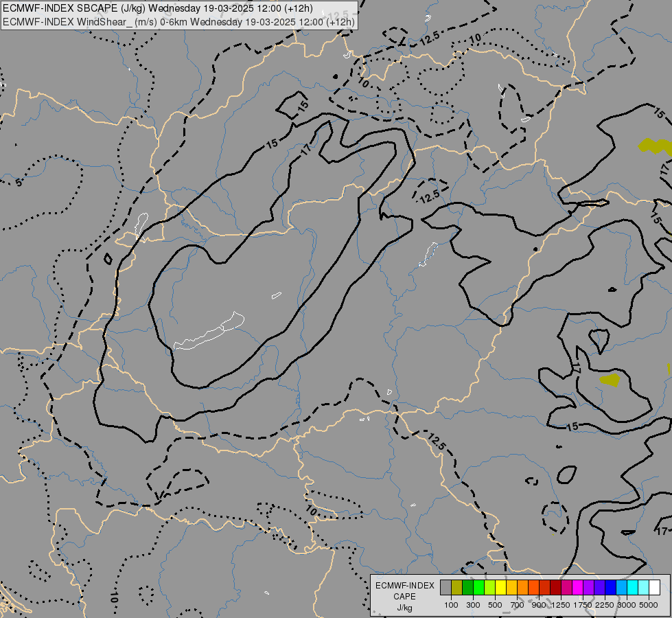
Task: Click the CAPE label in legend
Action: point(404,597)
